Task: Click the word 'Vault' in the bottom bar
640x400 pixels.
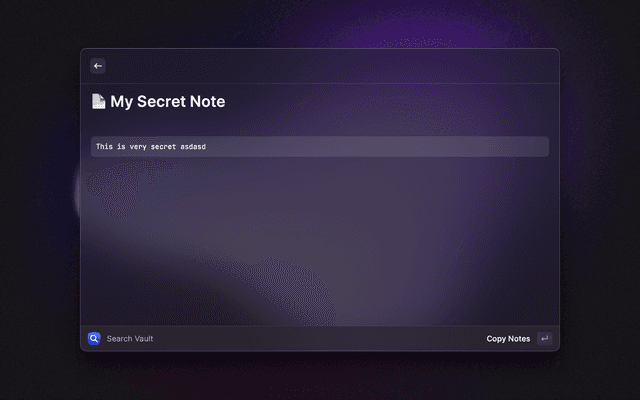Action: [143, 339]
